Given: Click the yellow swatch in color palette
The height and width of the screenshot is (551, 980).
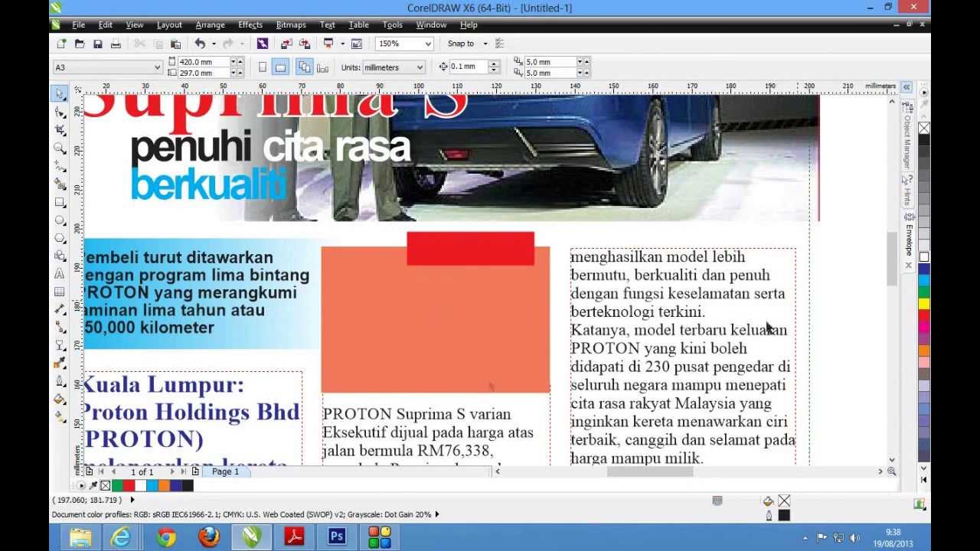Looking at the screenshot, I should pos(924,305).
